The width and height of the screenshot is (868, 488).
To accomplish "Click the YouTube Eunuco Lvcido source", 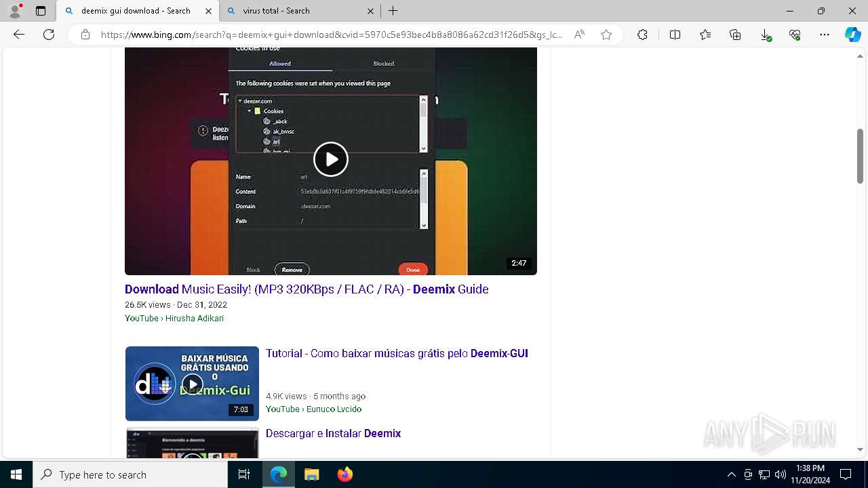I will click(x=313, y=409).
